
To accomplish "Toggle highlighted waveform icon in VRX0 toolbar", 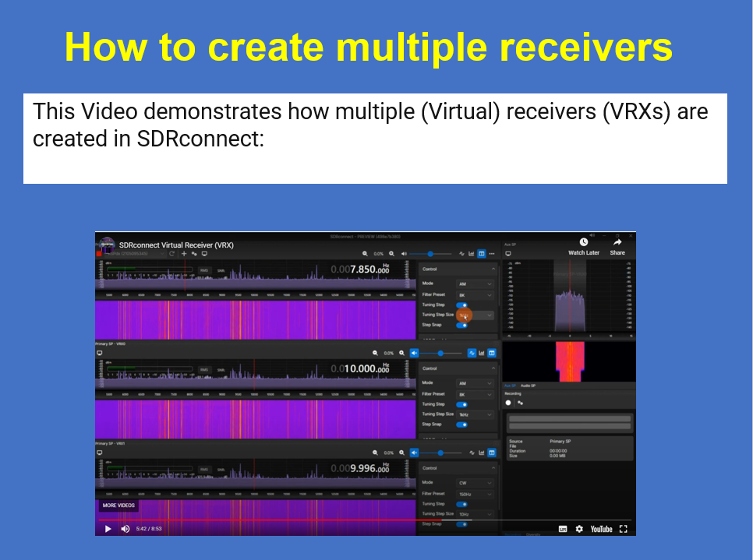I will [472, 353].
